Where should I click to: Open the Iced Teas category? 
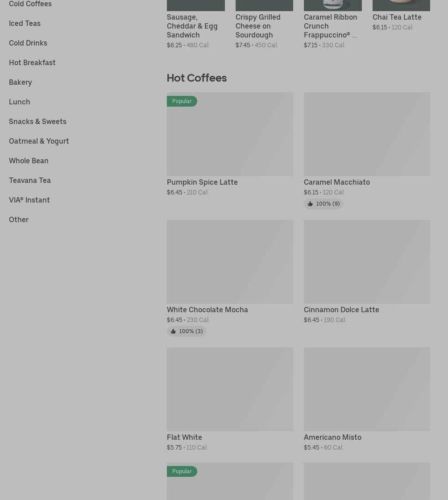pos(25,23)
